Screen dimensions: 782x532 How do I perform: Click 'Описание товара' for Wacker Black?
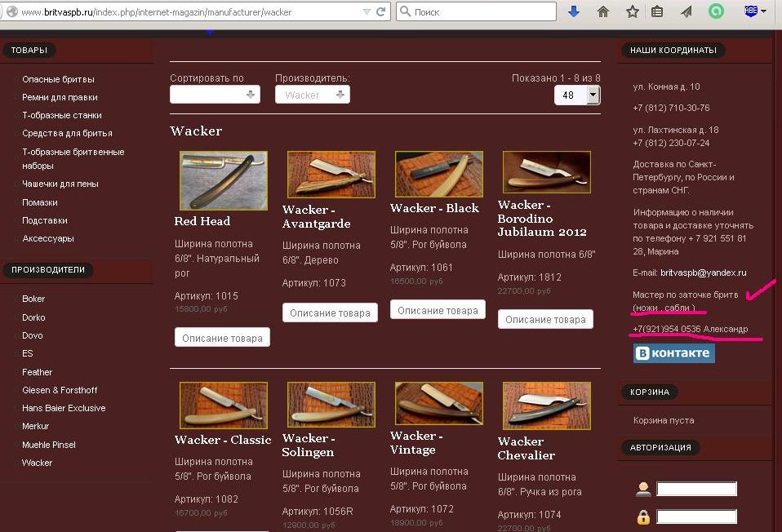[438, 310]
